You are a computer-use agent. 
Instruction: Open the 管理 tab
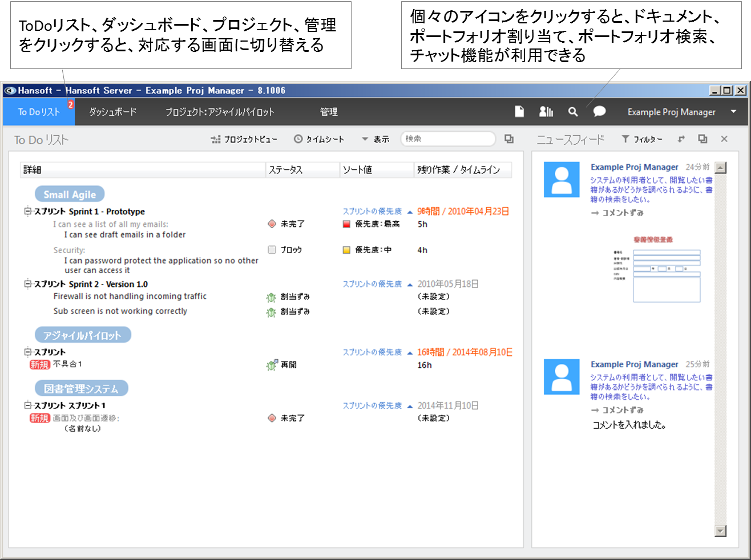tap(329, 112)
